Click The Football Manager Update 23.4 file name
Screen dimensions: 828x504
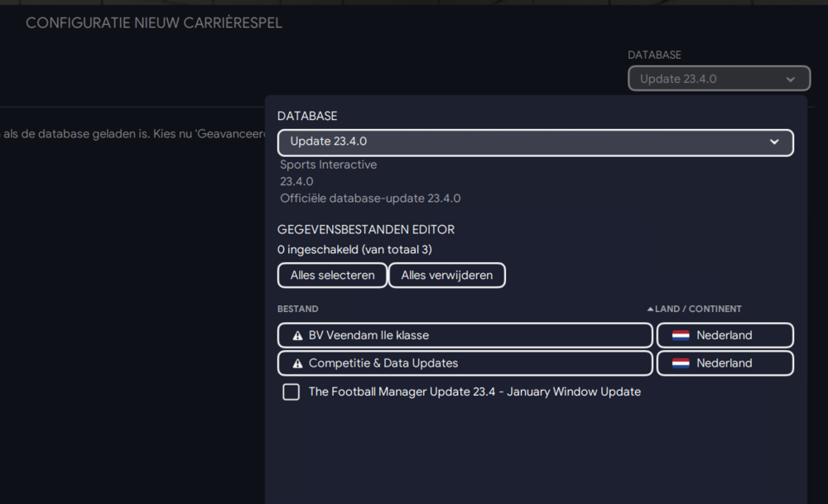click(x=474, y=391)
